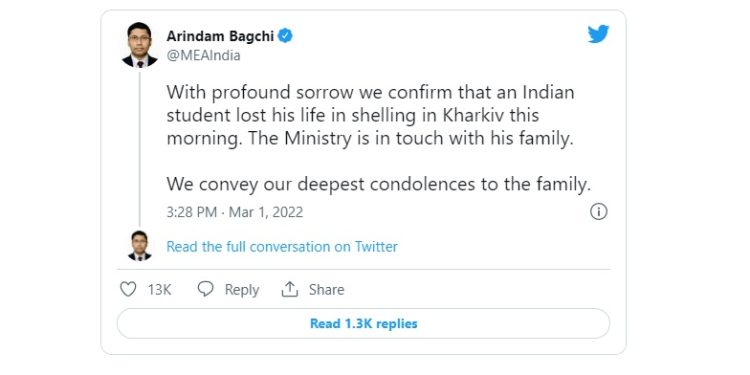This screenshot has height=375, width=750.
Task: Click the blue verified badge
Action: 286,36
